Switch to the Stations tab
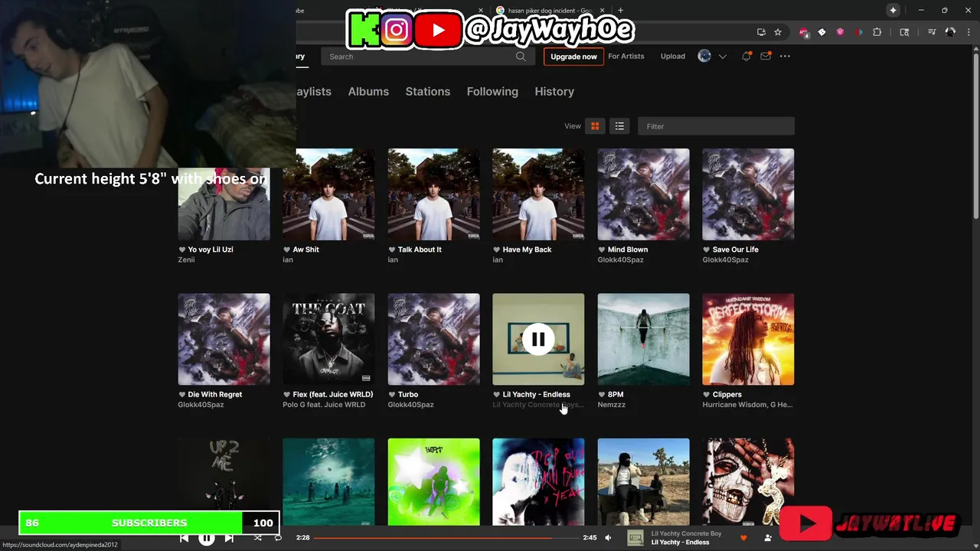Viewport: 980px width, 551px height. pyautogui.click(x=428, y=91)
